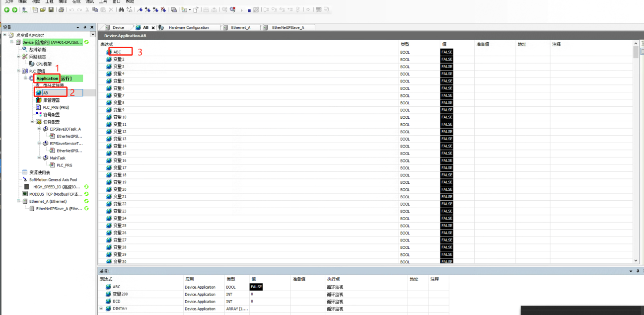Pin the 设备 panel with pushpin
The image size is (644, 315).
(x=85, y=27)
